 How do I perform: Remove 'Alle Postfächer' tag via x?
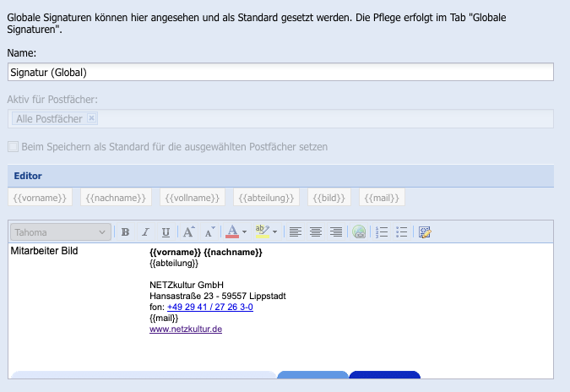(91, 117)
